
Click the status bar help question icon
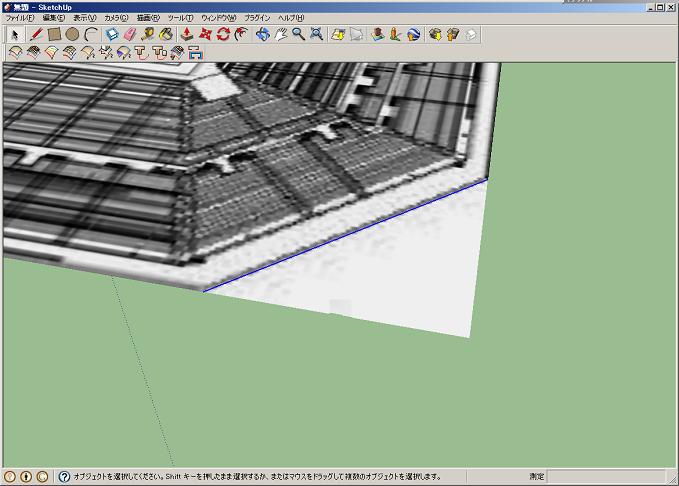coord(64,477)
